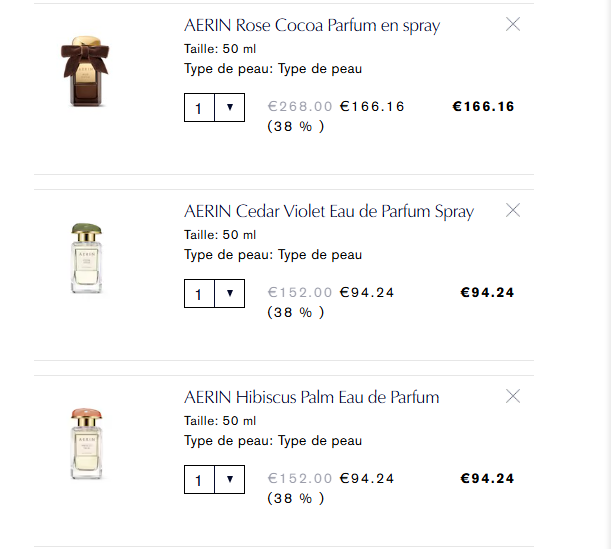Viewport: 611px width, 549px height.
Task: Remove AERIN Hibiscus Palm from cart
Action: click(x=513, y=396)
